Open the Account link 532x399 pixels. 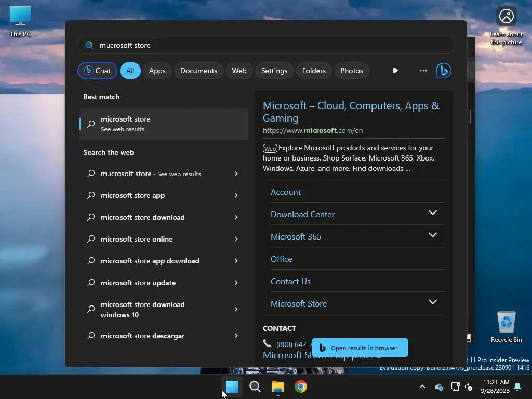click(286, 192)
